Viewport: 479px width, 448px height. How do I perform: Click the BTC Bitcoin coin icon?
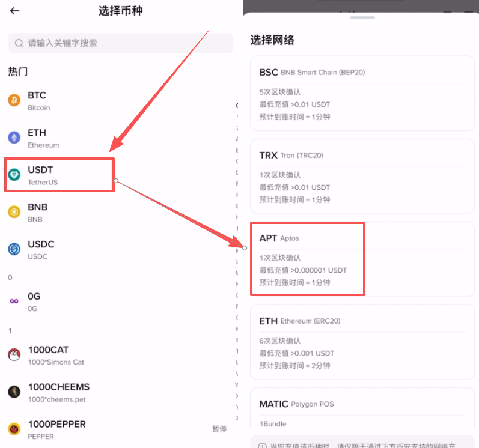tap(14, 101)
